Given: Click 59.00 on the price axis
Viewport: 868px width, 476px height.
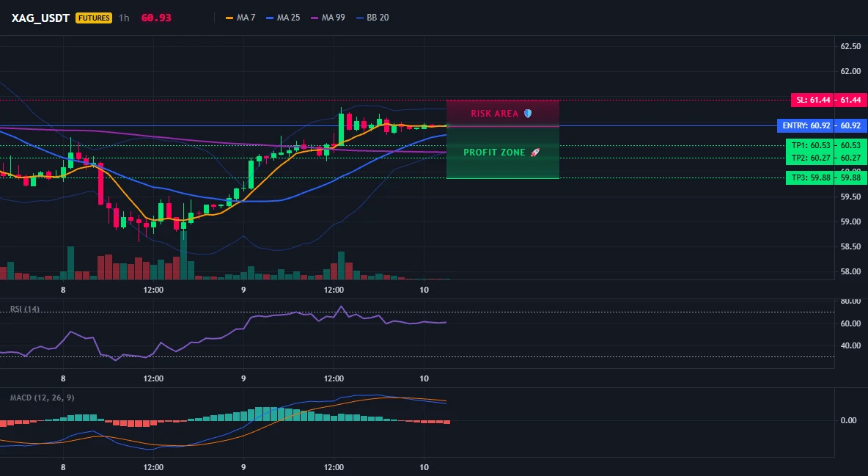Looking at the screenshot, I should (851, 221).
